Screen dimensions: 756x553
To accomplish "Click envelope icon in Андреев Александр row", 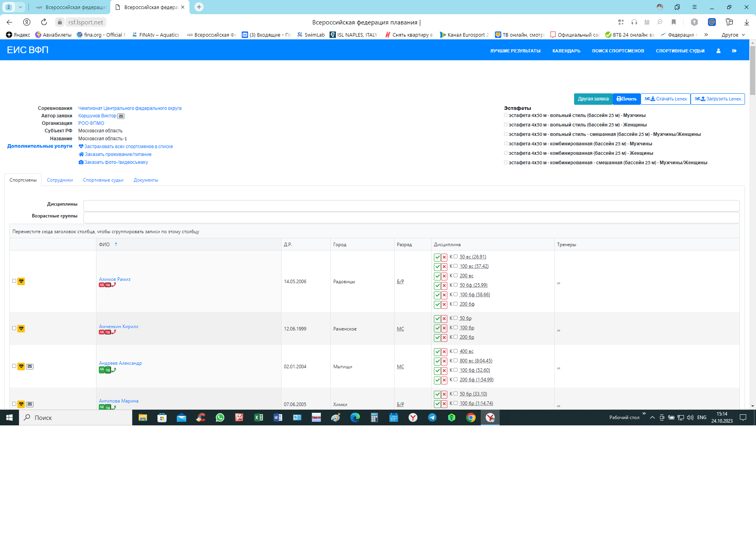I will [x=30, y=366].
